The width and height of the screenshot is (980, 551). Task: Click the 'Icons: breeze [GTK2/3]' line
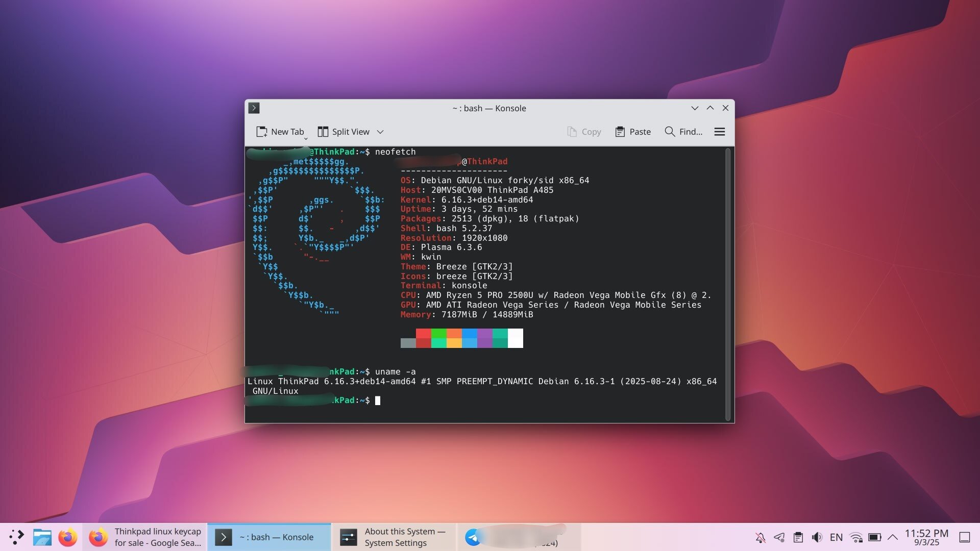pos(456,276)
